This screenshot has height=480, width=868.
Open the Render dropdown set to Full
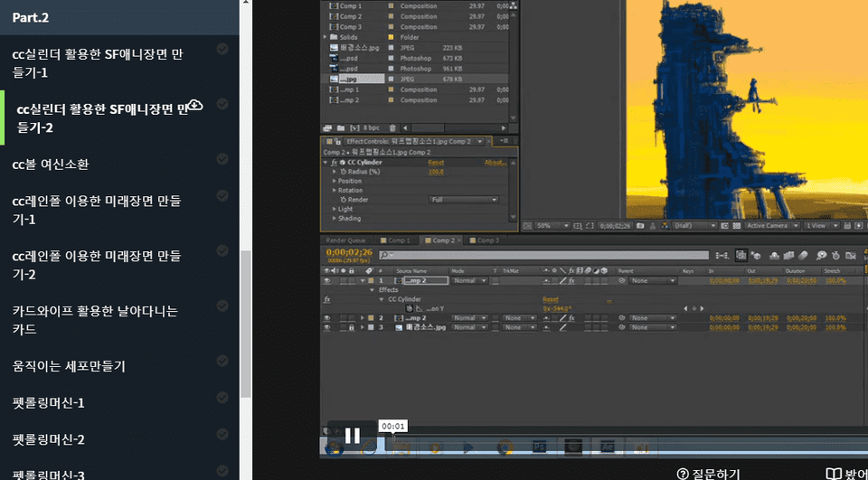pos(464,200)
